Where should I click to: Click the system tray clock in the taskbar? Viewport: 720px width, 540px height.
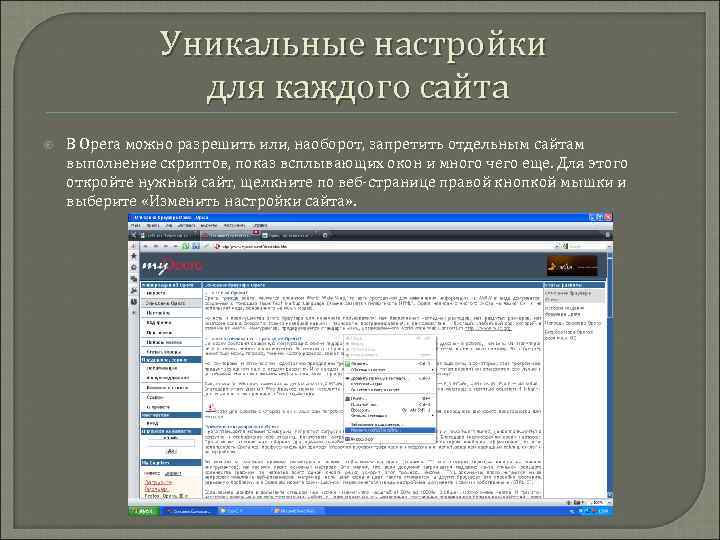click(x=603, y=511)
